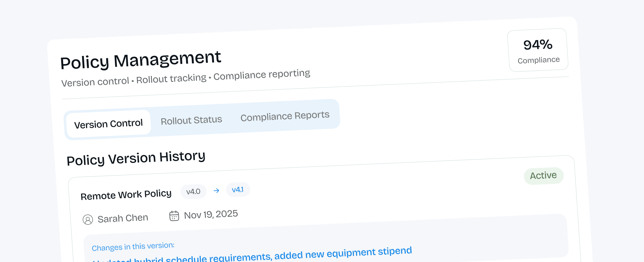
Task: Click the Policy Version History heading
Action: click(136, 158)
